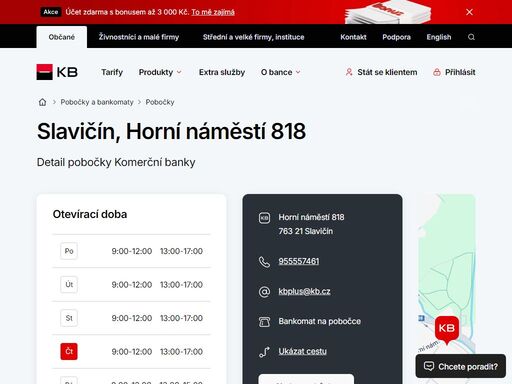Expand the Produkty dropdown menu
Viewport: 512px width, 384px height.
[160, 72]
